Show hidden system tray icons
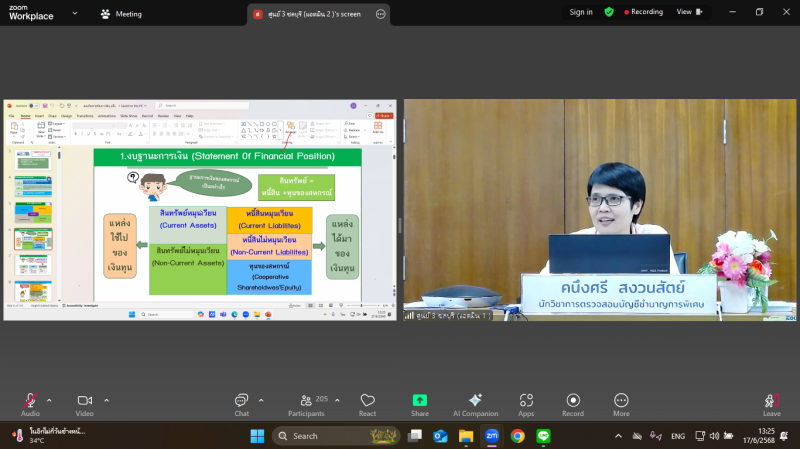Image resolution: width=800 pixels, height=449 pixels. click(x=618, y=436)
